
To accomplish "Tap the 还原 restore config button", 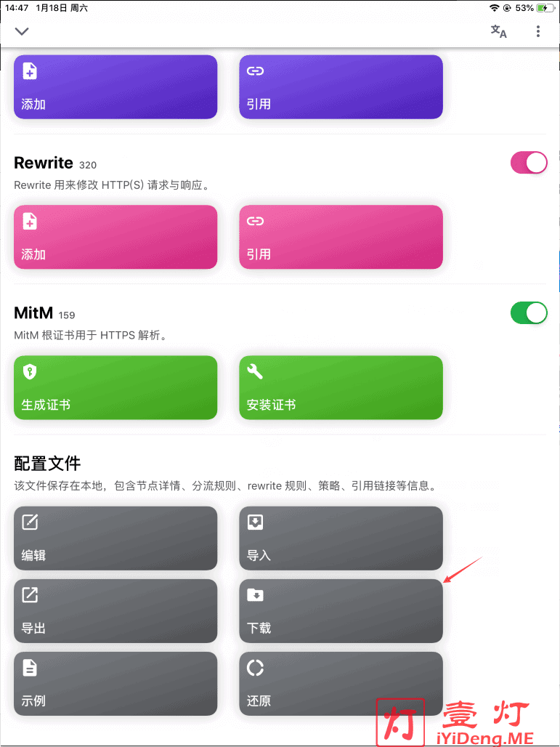I will tap(341, 684).
